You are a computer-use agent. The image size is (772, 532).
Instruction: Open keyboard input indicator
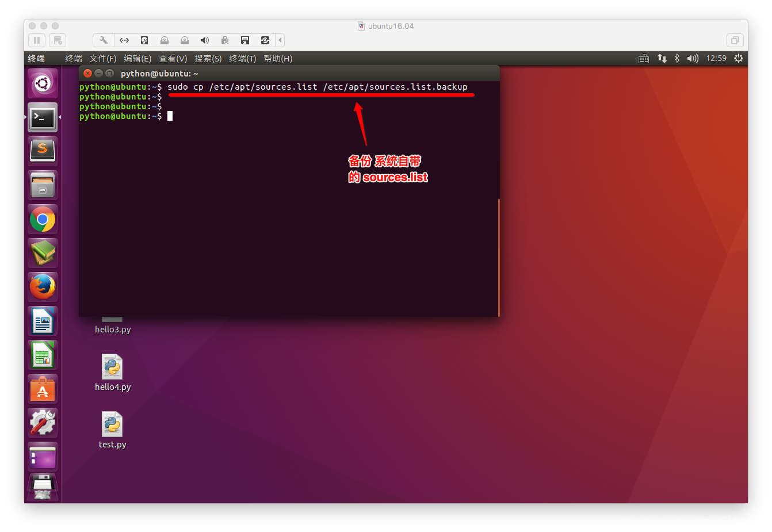[644, 59]
